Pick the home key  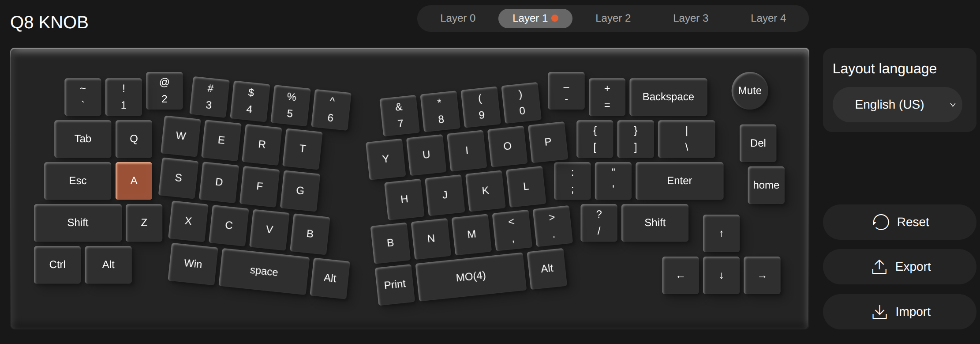tap(766, 185)
